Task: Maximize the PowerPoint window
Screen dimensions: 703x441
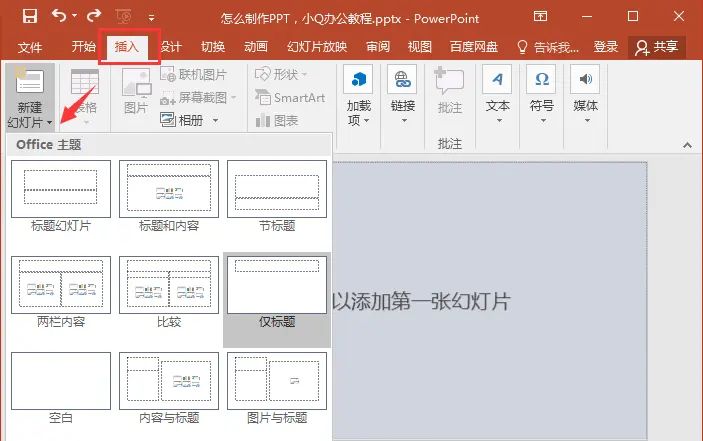Action: click(x=633, y=17)
